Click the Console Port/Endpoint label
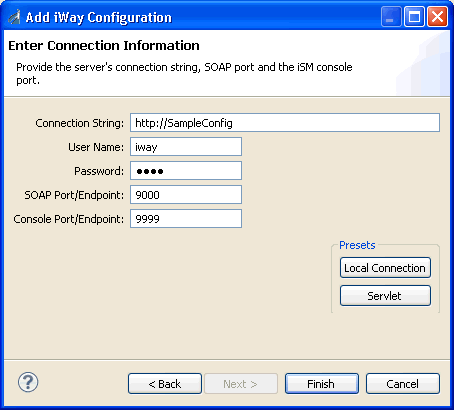The width and height of the screenshot is (454, 410). click(68, 219)
